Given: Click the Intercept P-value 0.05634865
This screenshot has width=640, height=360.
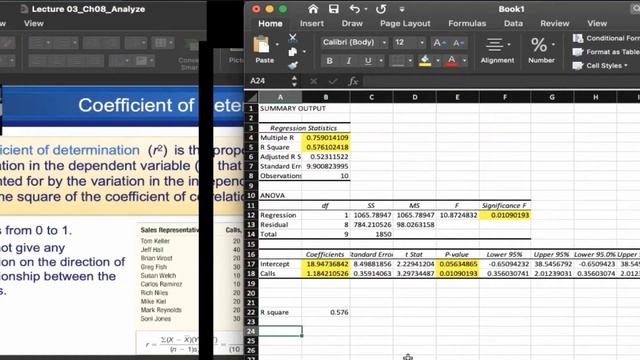Looking at the screenshot, I should pyautogui.click(x=458, y=264).
